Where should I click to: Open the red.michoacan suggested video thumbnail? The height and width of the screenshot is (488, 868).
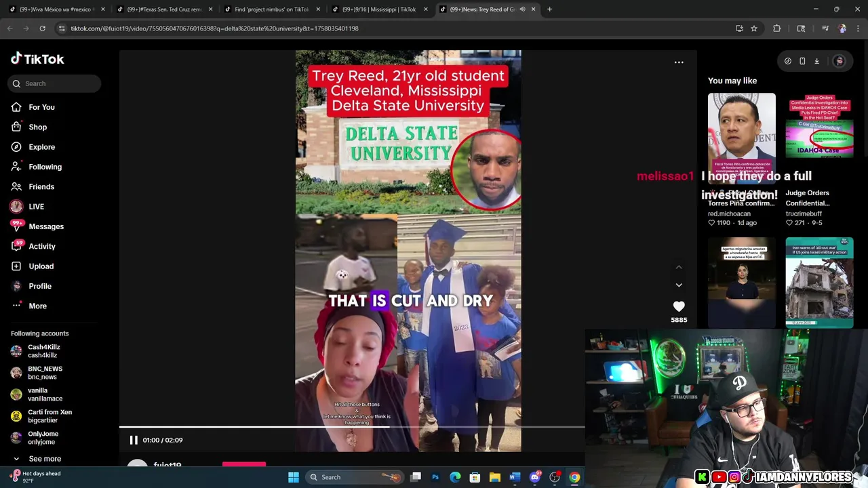(741, 138)
